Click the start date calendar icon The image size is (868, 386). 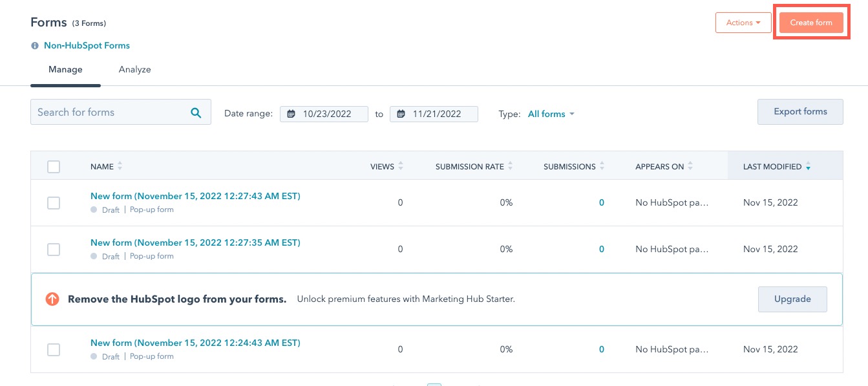pyautogui.click(x=291, y=114)
